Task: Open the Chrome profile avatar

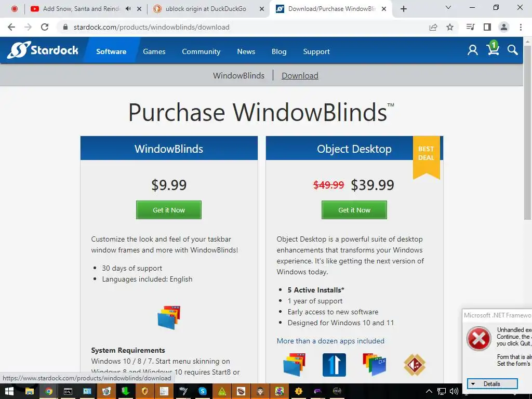Action: (504, 27)
